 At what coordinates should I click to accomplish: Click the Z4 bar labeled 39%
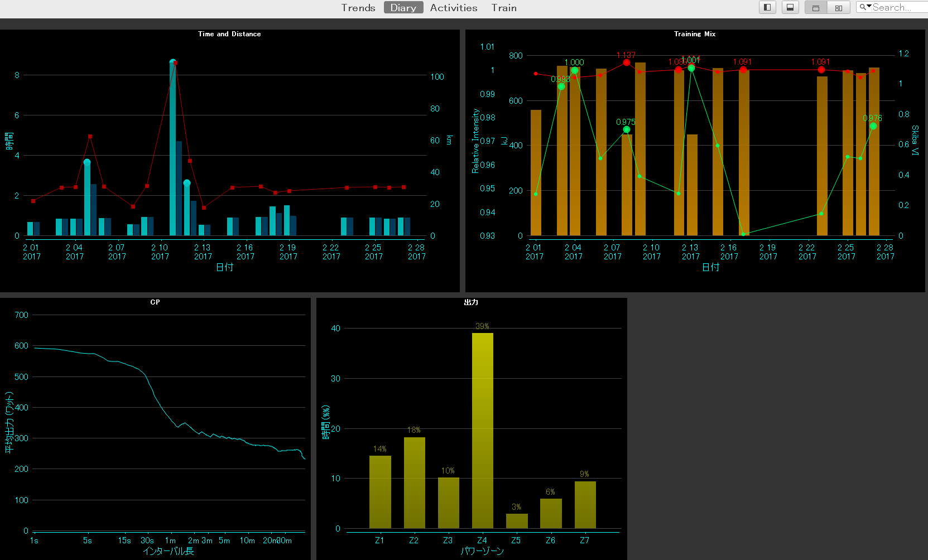click(x=482, y=429)
